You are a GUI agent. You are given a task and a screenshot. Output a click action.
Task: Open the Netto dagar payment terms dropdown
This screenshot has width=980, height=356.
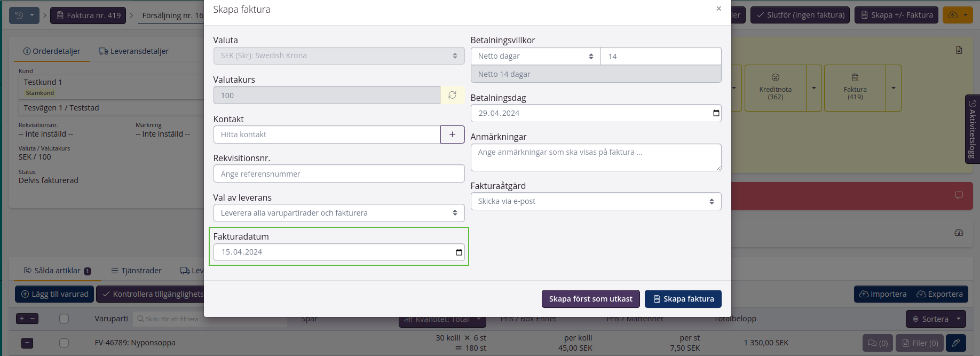(x=535, y=56)
